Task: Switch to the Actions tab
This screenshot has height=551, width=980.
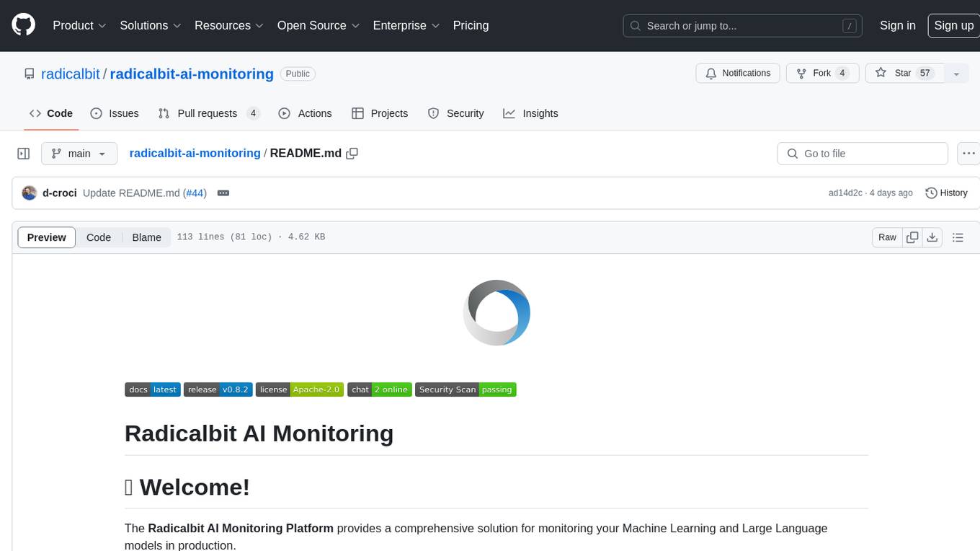Action: [305, 113]
